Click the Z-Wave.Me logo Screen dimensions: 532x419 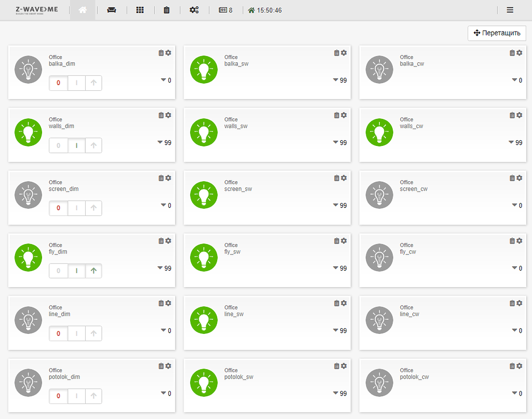coord(37,10)
